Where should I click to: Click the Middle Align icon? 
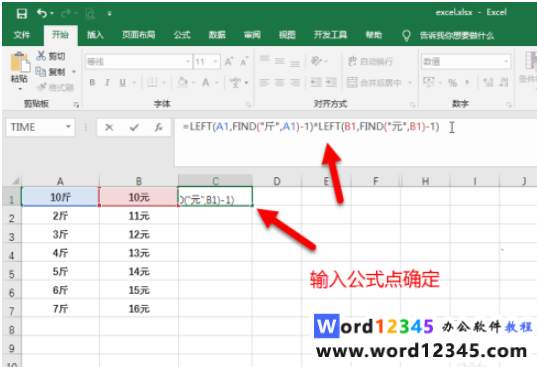pyautogui.click(x=279, y=62)
